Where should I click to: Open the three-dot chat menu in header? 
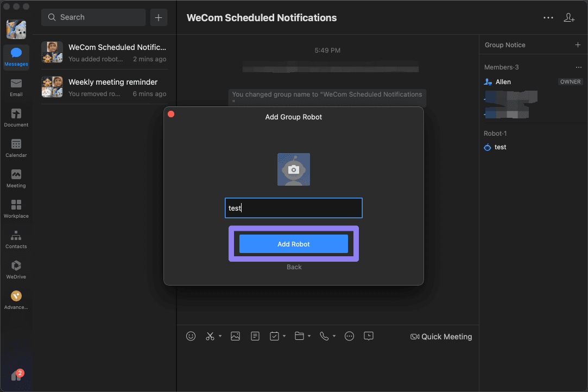coord(548,17)
